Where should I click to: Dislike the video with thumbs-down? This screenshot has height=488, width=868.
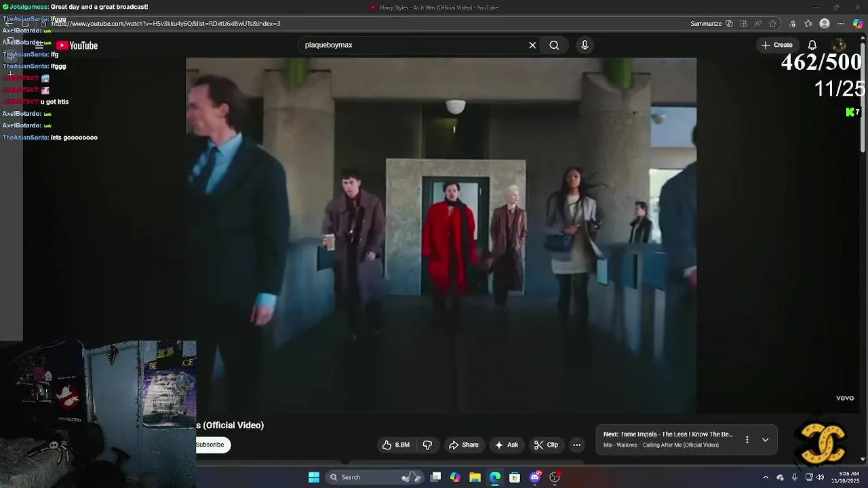coord(427,445)
